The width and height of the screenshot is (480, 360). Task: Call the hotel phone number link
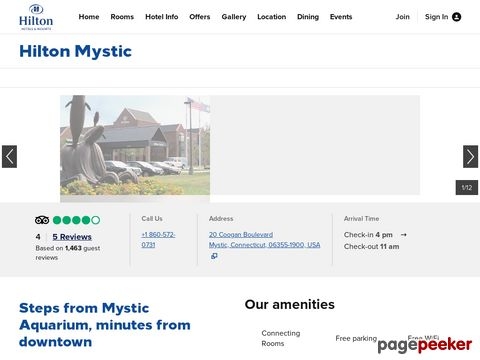pyautogui.click(x=158, y=239)
